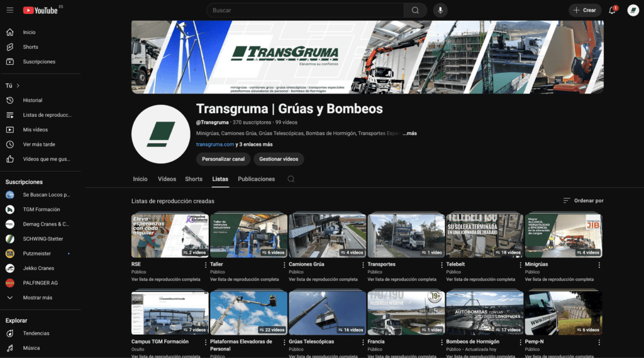Open the Bombeos de Hormigón thumbnail
Image resolution: width=644 pixels, height=358 pixels.
point(485,313)
